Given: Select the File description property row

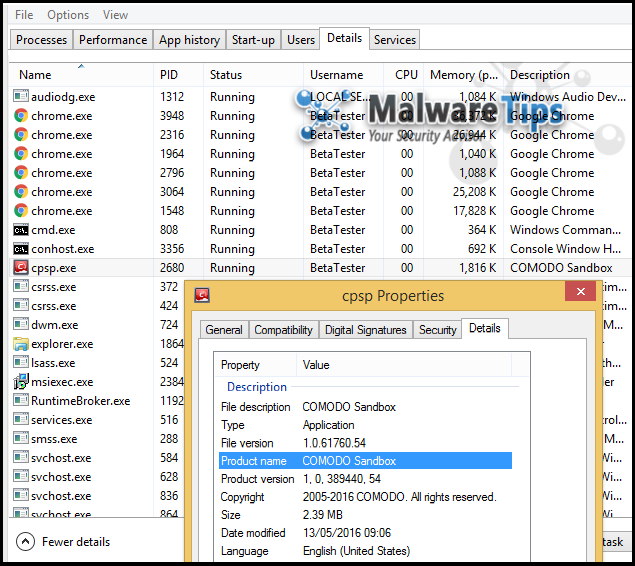Looking at the screenshot, I should click(x=365, y=406).
